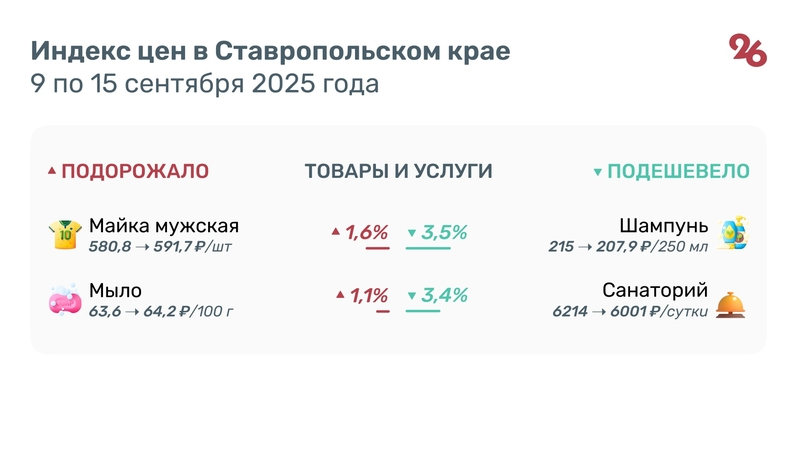The image size is (800, 452).
Task: Click the red arrow next to 1,6%
Action: pos(336,232)
